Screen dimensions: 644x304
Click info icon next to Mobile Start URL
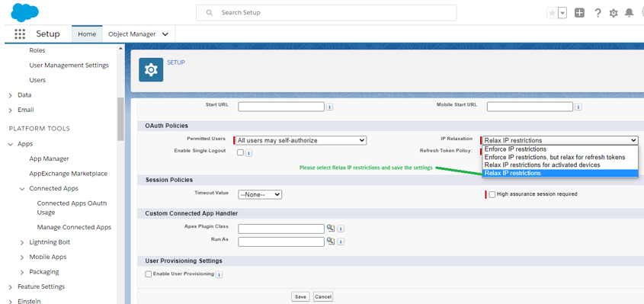[x=578, y=107]
